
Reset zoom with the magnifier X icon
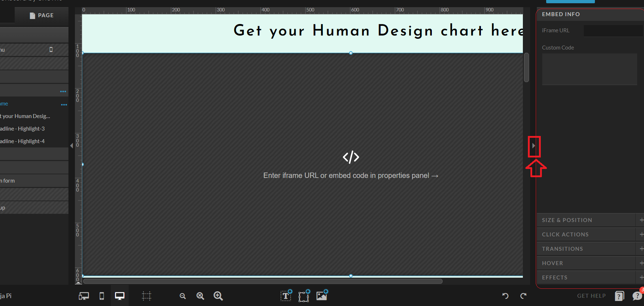pyautogui.click(x=200, y=296)
